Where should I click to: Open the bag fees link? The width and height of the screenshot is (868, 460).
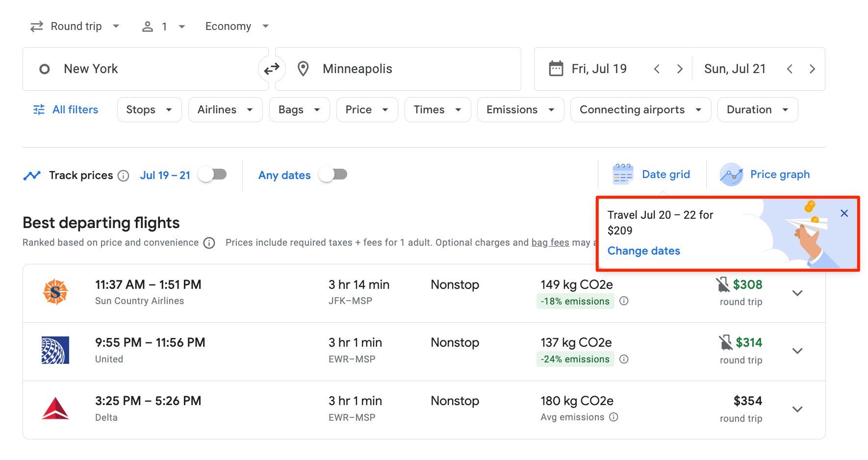(x=550, y=242)
